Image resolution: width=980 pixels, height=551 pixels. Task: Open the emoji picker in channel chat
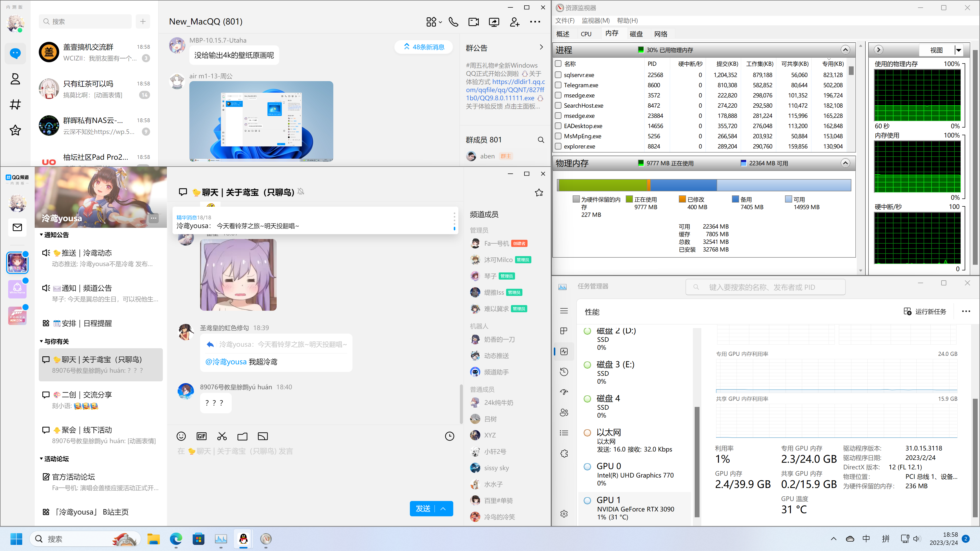pyautogui.click(x=181, y=436)
